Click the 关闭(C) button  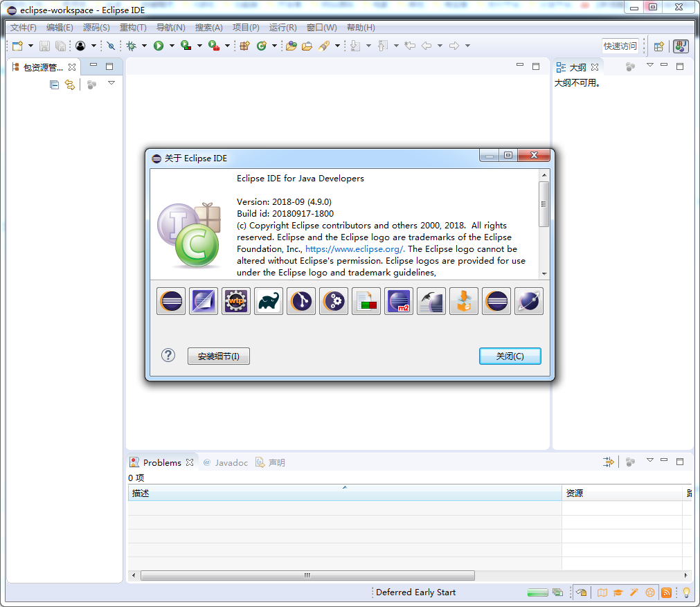pos(510,356)
